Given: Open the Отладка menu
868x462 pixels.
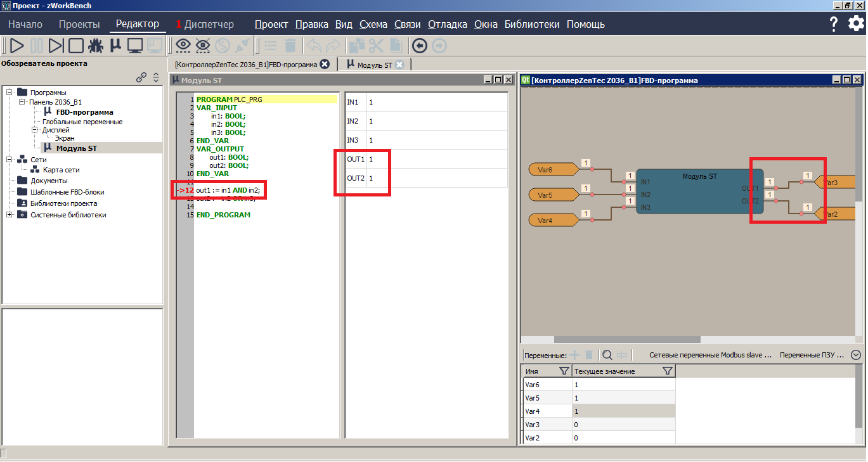Looking at the screenshot, I should tap(447, 25).
